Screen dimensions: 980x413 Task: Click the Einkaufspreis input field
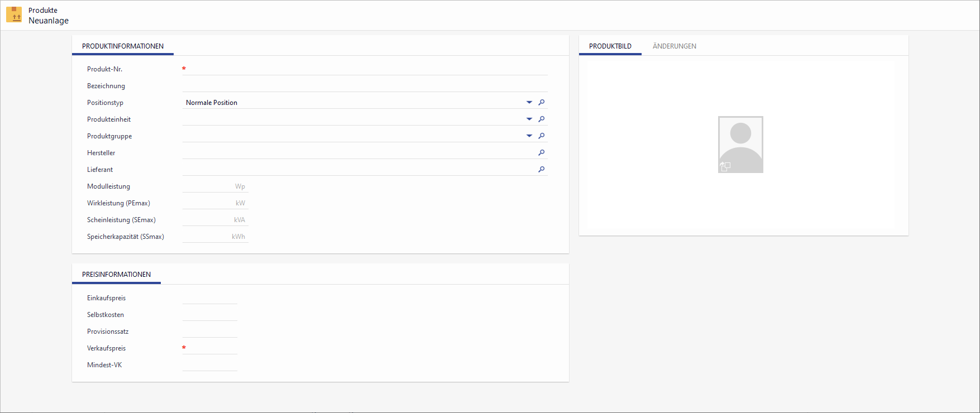(210, 298)
